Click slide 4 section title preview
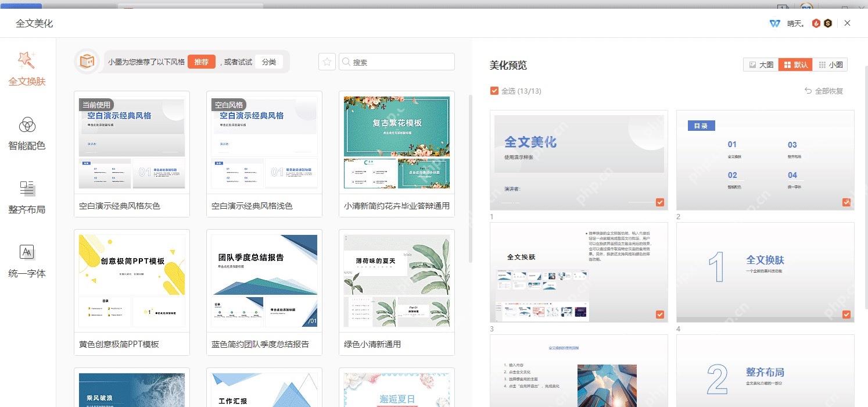The height and width of the screenshot is (407, 868). click(765, 272)
